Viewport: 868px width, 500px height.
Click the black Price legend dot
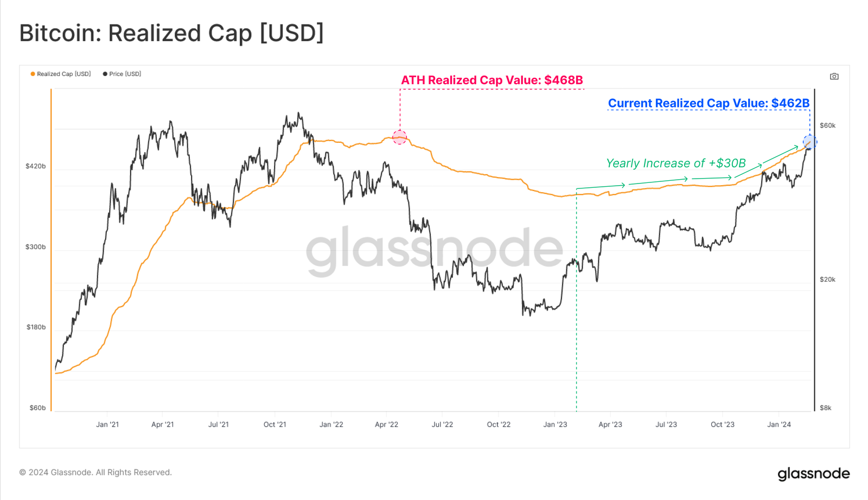click(x=105, y=74)
